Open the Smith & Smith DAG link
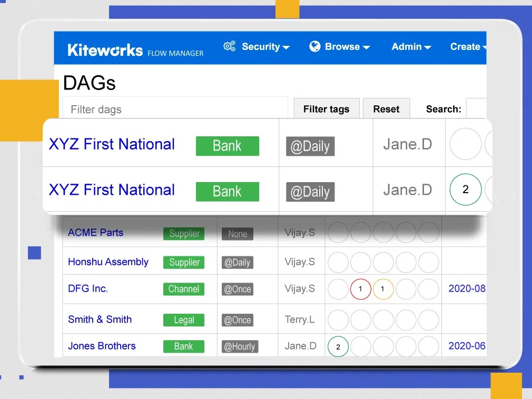 point(100,320)
